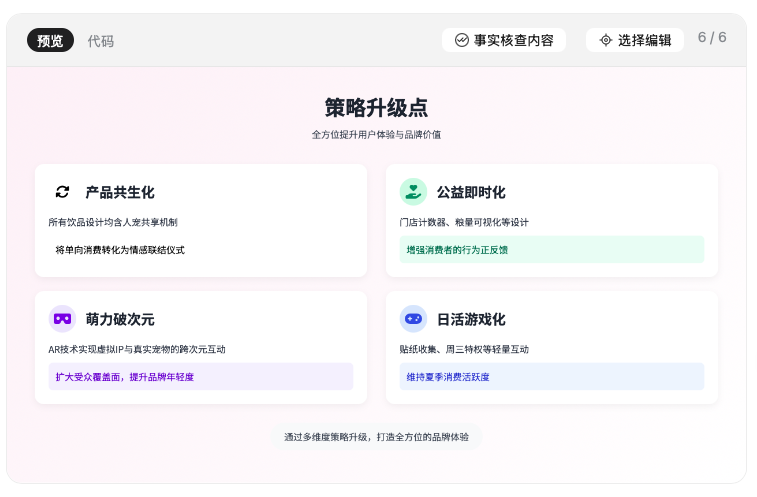Click the blue 维持夏季消费活跃度 highlight bar
The height and width of the screenshot is (497, 757).
(x=552, y=377)
